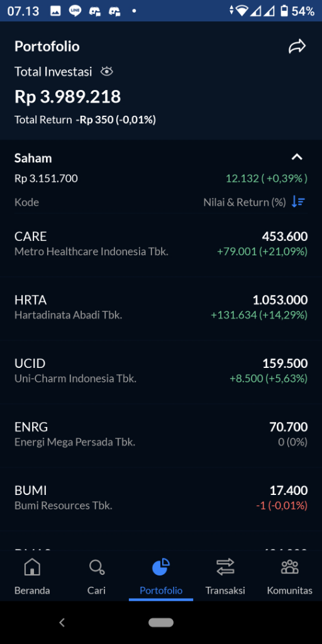Open the Beranda home icon

point(32,568)
